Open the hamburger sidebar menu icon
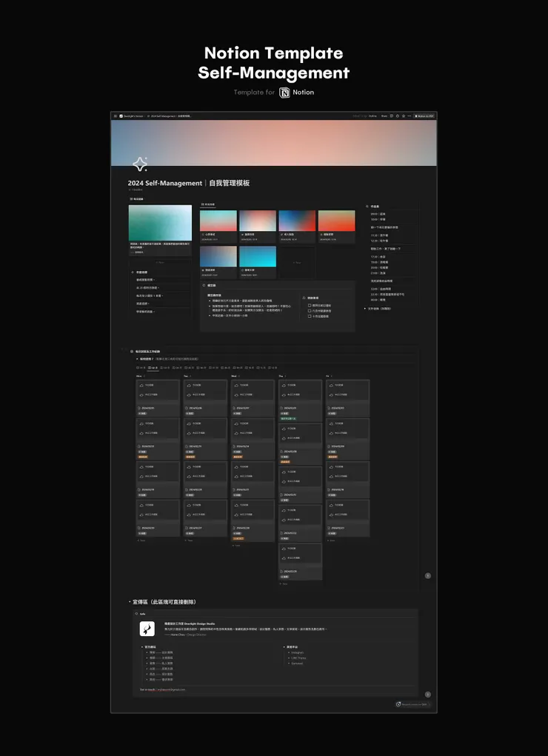This screenshot has height=756, width=548. coord(116,116)
